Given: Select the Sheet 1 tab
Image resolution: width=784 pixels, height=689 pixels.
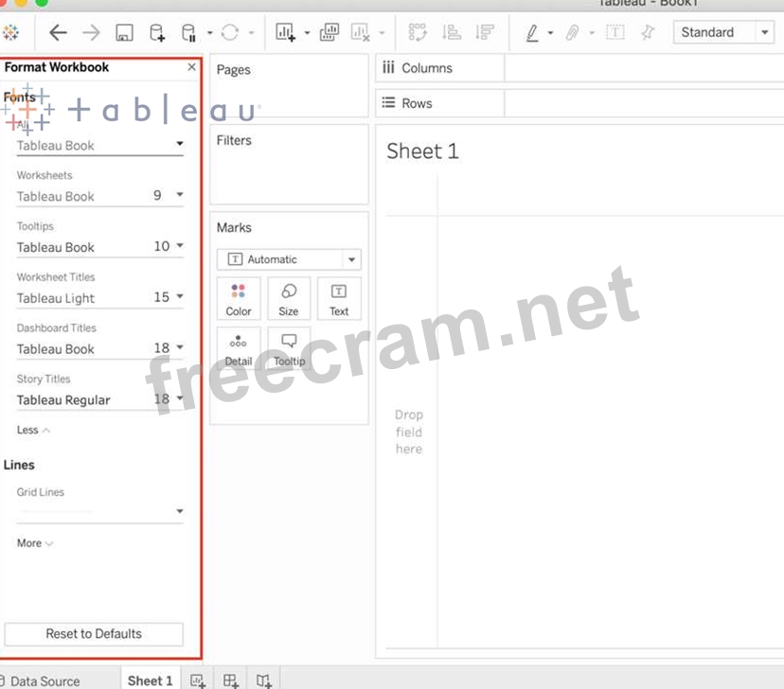Looking at the screenshot, I should [151, 680].
